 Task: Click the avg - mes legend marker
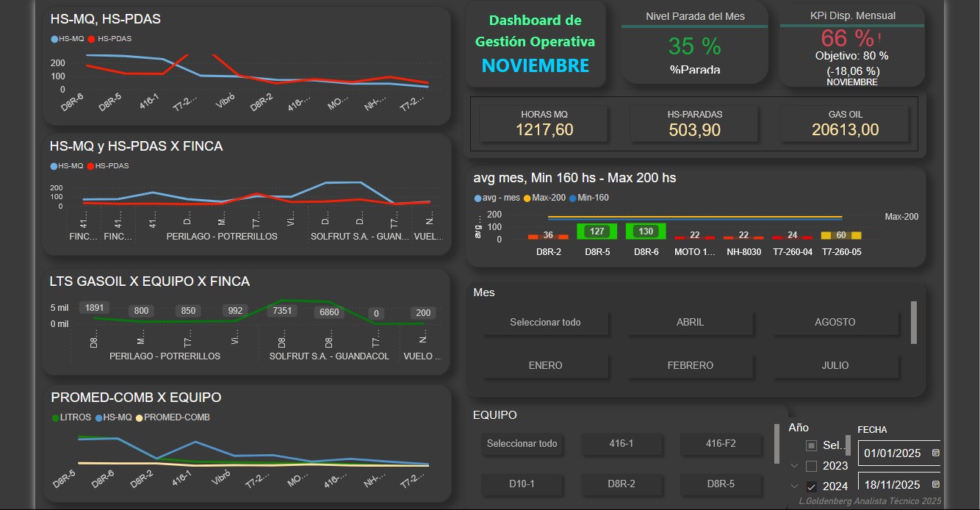[x=478, y=198]
